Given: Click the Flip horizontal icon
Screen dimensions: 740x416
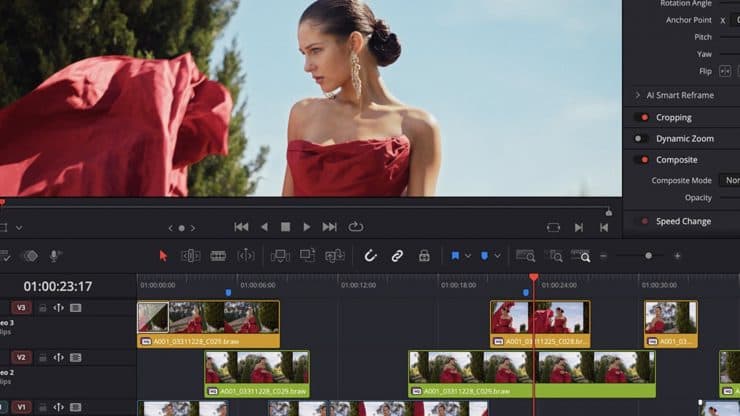Looking at the screenshot, I should pos(724,71).
